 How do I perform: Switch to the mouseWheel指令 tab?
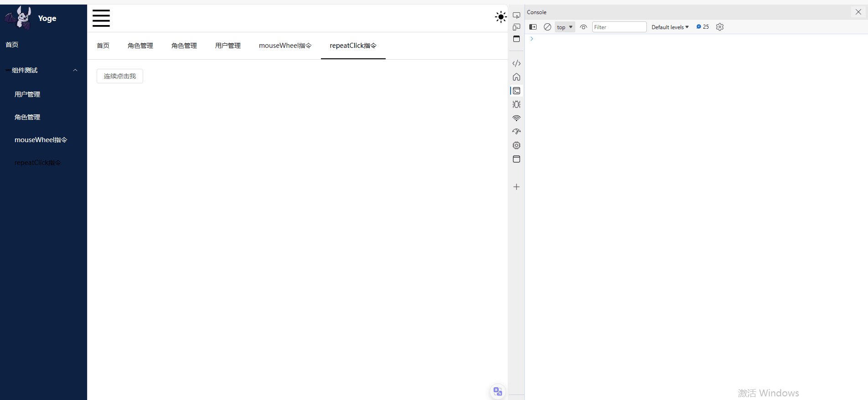[x=285, y=46]
